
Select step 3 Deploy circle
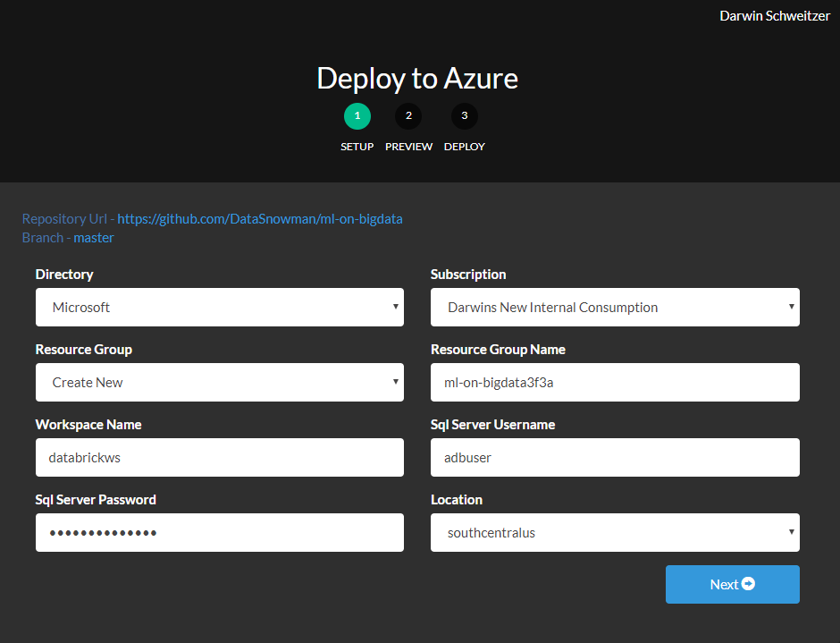coord(465,116)
